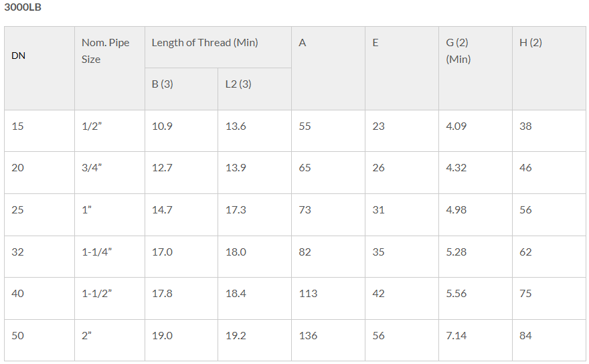Click the Length of Thread (Min) header
The height and width of the screenshot is (364, 589).
pos(218,48)
